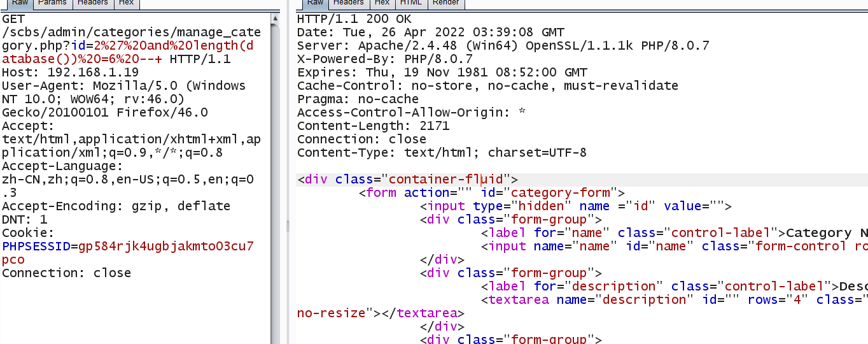
Task: Select the response Raw tab
Action: 315,3
